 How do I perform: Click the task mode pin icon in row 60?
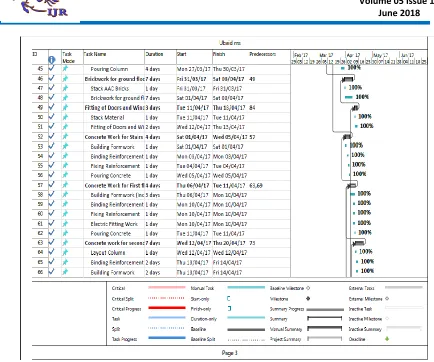point(65,214)
